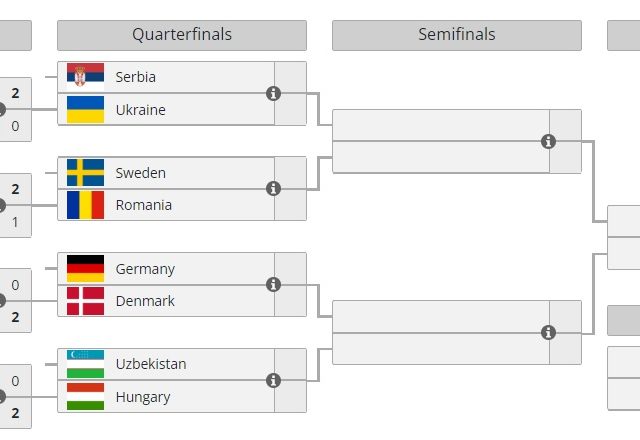This screenshot has width=640, height=440.
Task: Click the Ukraine flag icon
Action: pyautogui.click(x=85, y=109)
